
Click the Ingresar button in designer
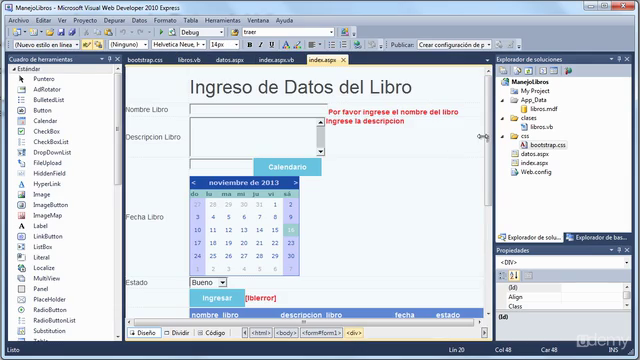point(217,298)
